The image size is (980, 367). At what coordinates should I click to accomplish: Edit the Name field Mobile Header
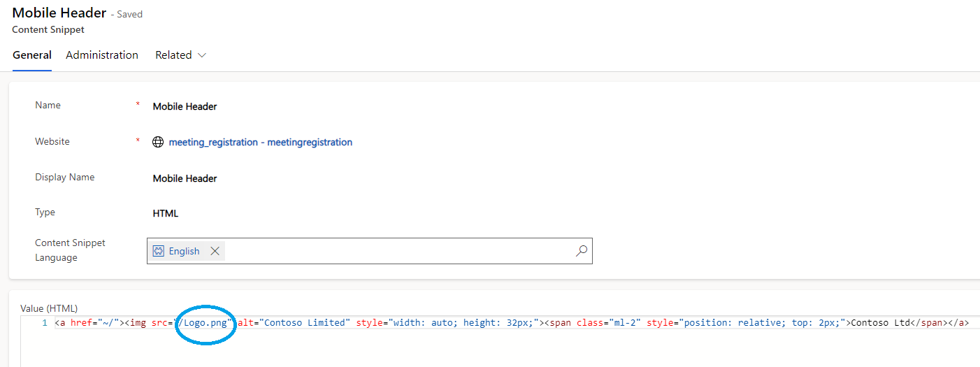click(x=185, y=107)
